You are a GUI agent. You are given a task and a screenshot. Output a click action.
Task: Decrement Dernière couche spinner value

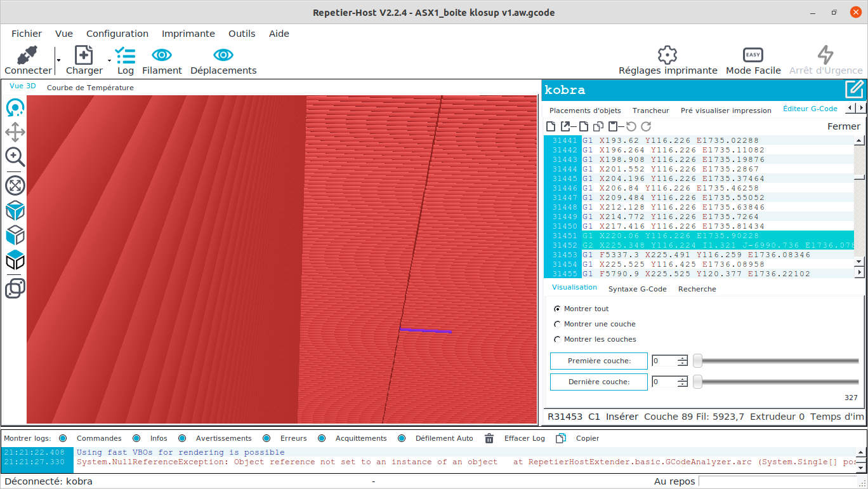click(683, 384)
